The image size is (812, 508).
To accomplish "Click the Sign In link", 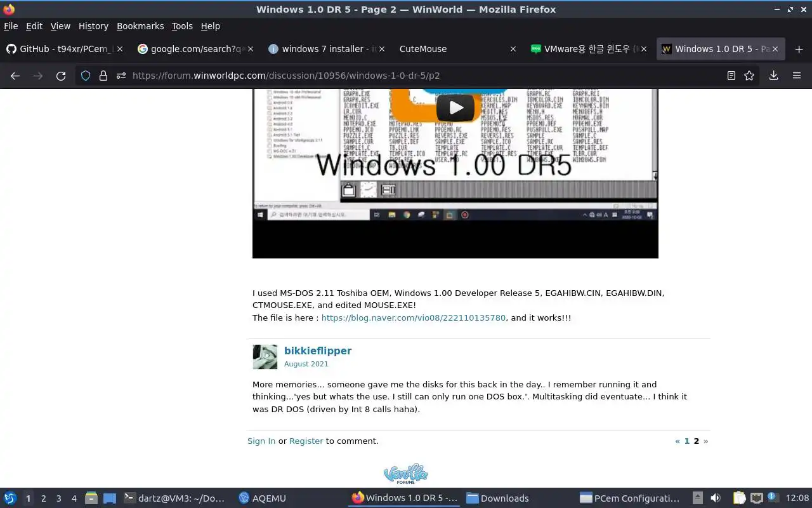I will pyautogui.click(x=261, y=441).
